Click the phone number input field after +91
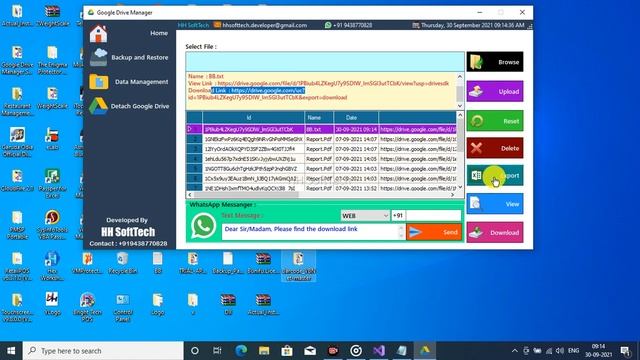Viewport: 640px width, 360px height. (x=433, y=216)
